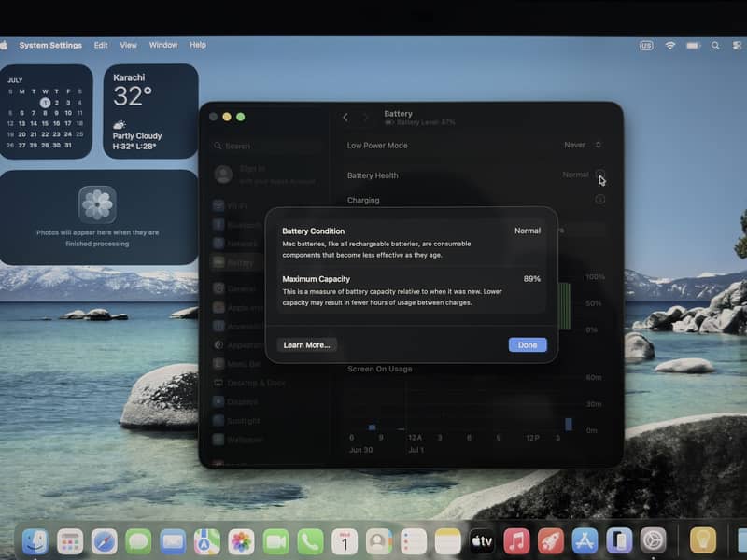Select Sign in with Apple Account
Viewport: 747px width, 560px height.
pos(265,175)
